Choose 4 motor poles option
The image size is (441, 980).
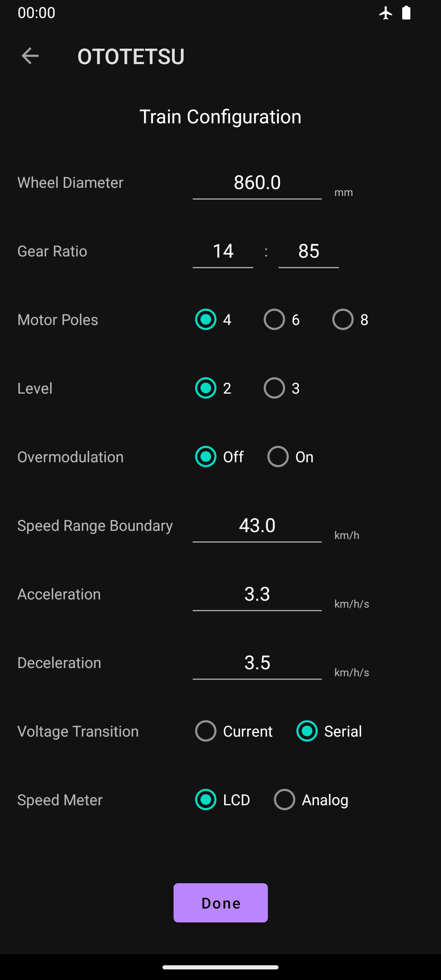(x=214, y=319)
